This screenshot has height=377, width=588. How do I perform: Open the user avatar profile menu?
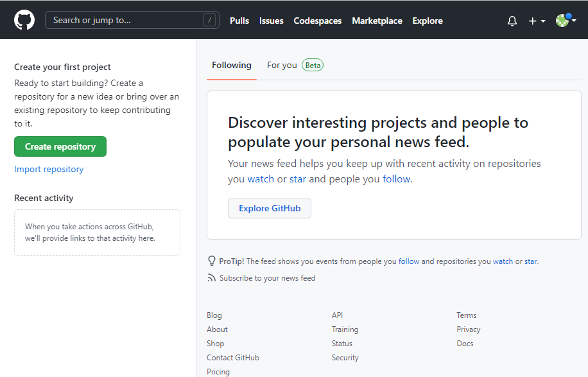[565, 21]
